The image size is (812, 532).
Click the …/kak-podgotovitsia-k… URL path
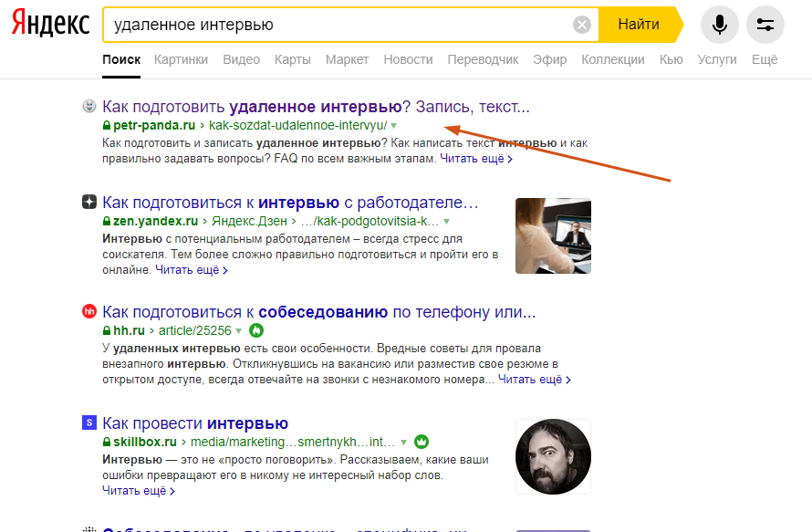pos(370,221)
